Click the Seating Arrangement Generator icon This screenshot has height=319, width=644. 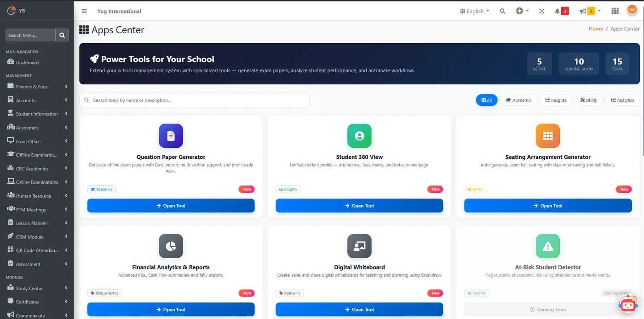(548, 136)
